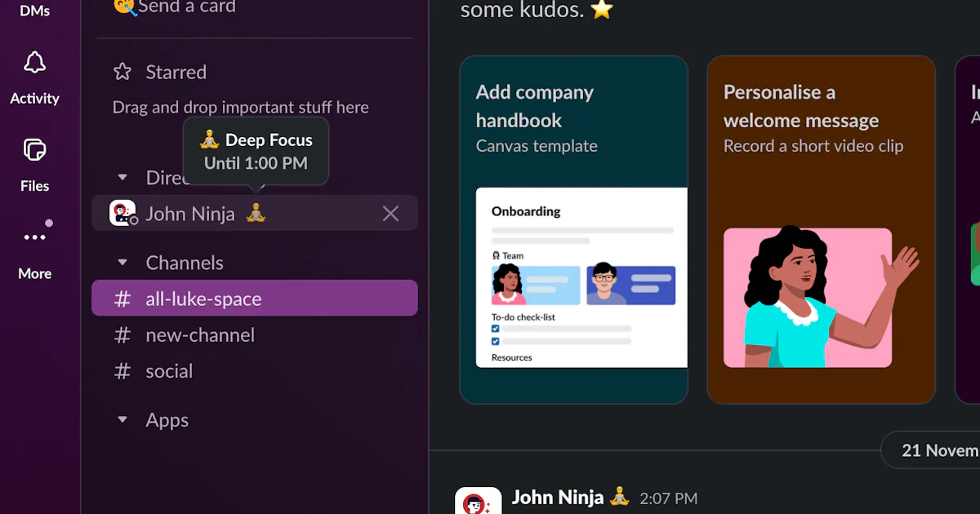Open Personalise a welcome message card

821,229
